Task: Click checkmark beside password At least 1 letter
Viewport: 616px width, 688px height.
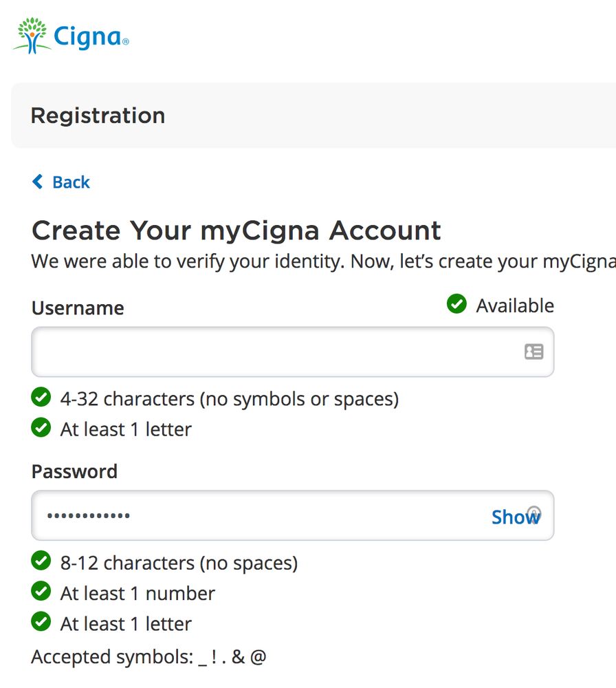Action: (x=41, y=621)
